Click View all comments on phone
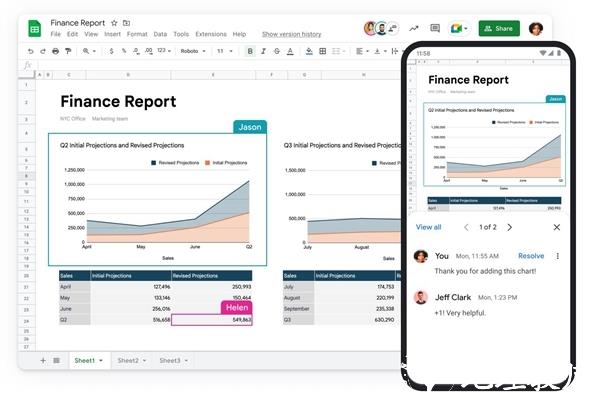 428,227
